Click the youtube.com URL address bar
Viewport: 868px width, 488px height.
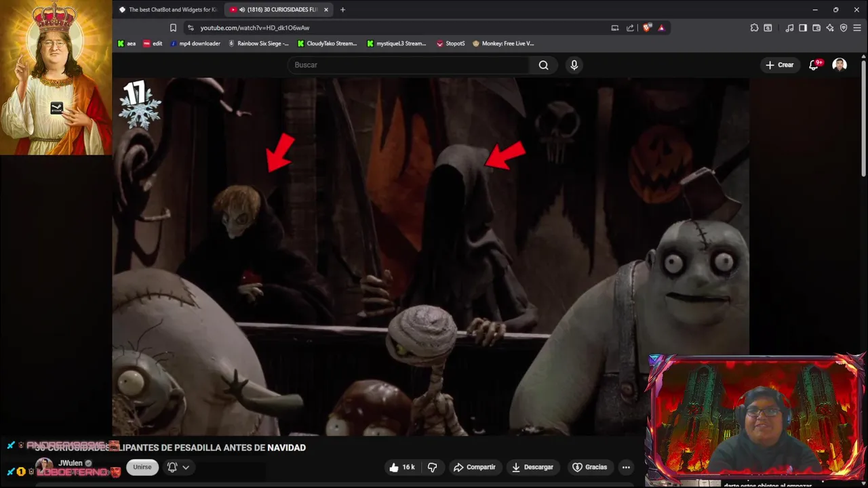point(255,28)
